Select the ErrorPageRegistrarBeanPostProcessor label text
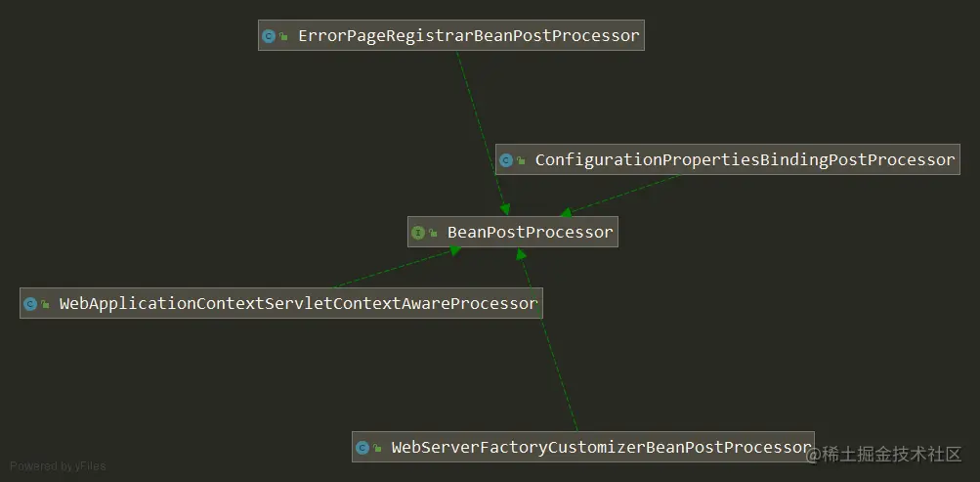The height and width of the screenshot is (482, 980). 469,35
